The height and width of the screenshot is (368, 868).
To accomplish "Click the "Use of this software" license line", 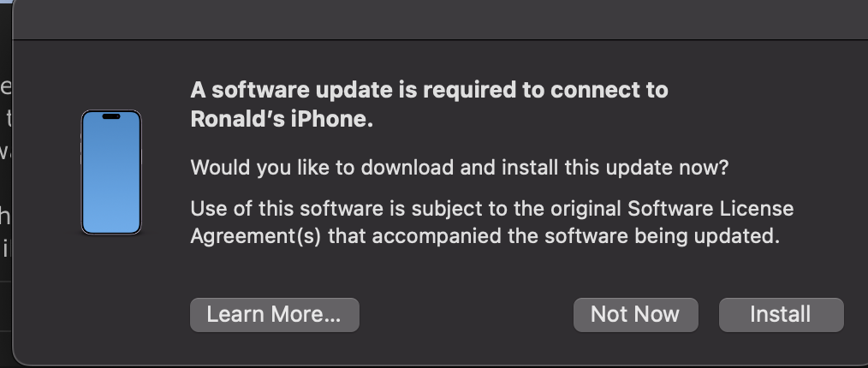I will pos(479,208).
